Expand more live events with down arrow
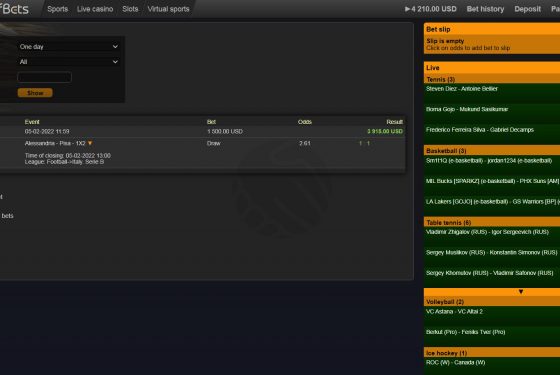Image resolution: width=560 pixels, height=375 pixels. pyautogui.click(x=521, y=292)
